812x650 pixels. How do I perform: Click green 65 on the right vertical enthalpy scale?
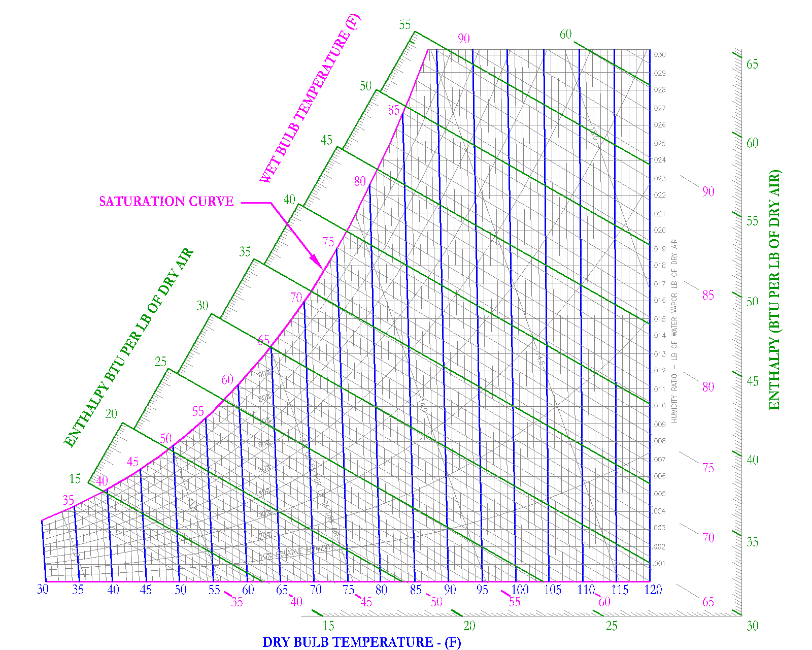753,64
